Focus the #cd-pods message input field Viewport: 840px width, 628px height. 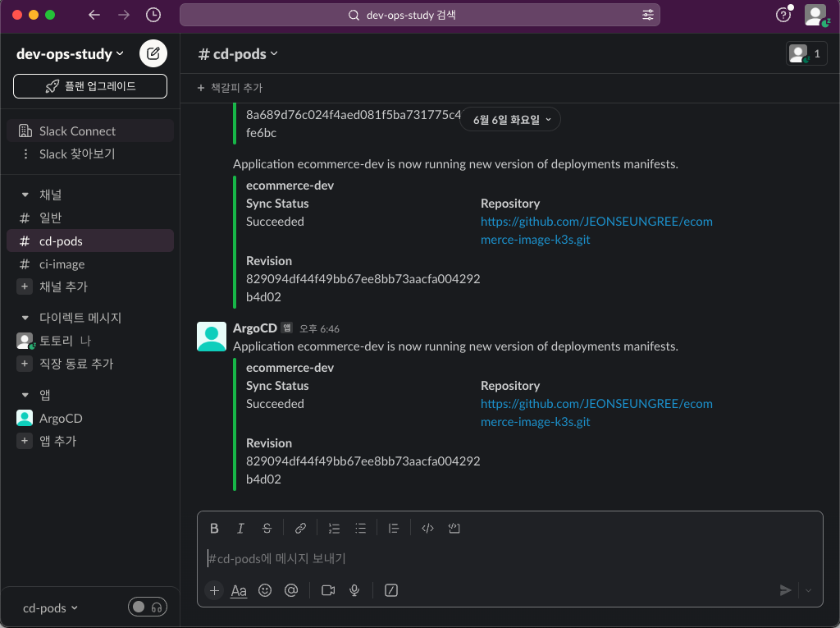509,559
